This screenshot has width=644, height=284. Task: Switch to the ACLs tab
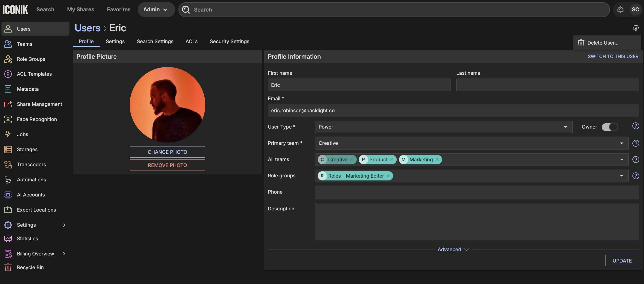tap(191, 42)
